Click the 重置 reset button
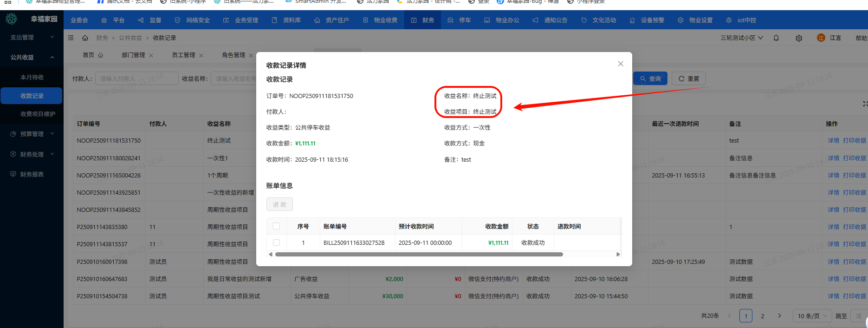Viewport: 868px width, 328px height. coord(689,79)
